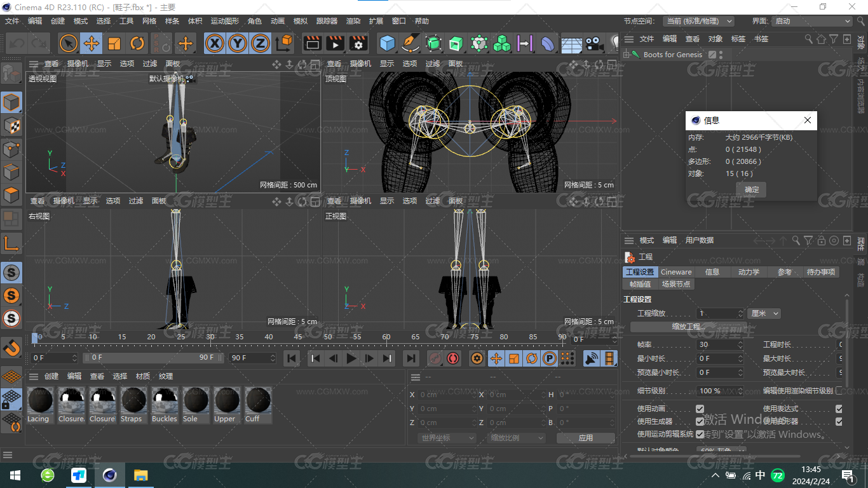The image size is (868, 488).
Task: Enable 编辑使用渲染细节级别 checkbox
Action: click(839, 391)
